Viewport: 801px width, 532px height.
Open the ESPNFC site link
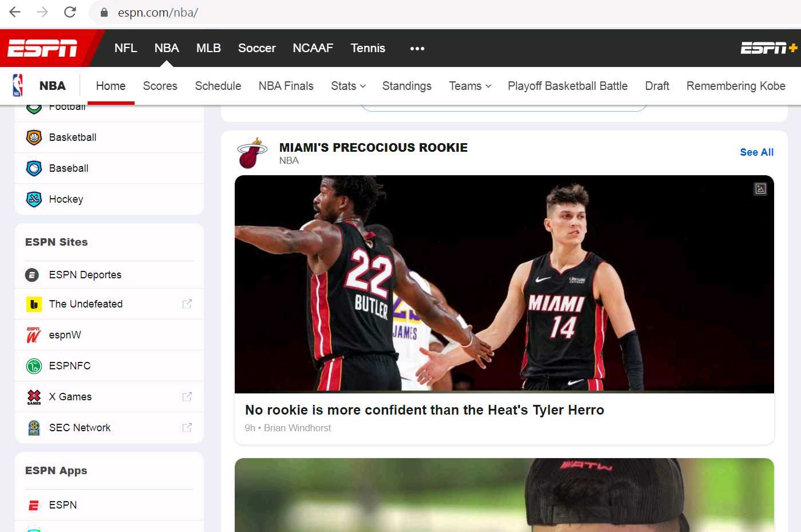click(70, 366)
